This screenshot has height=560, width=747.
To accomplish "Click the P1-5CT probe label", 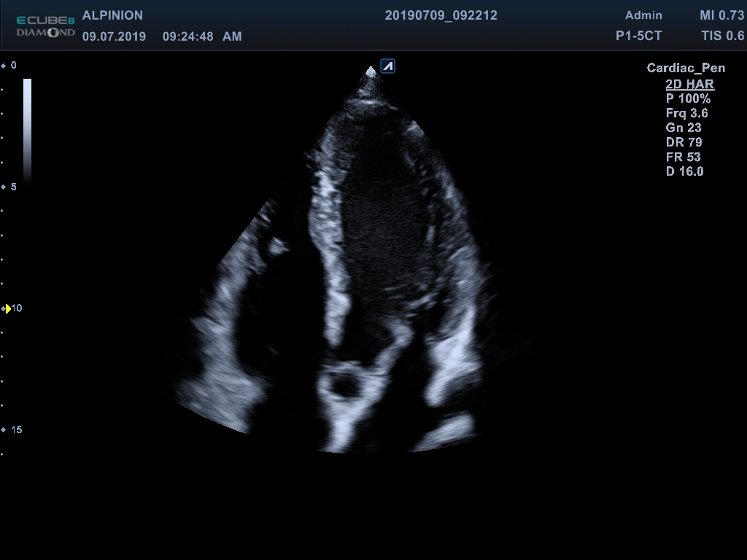I will point(638,36).
